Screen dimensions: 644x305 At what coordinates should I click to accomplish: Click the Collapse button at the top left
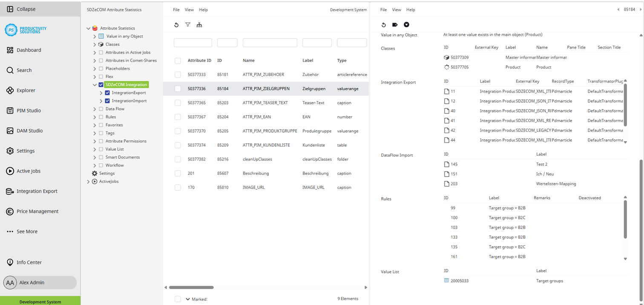[19, 9]
